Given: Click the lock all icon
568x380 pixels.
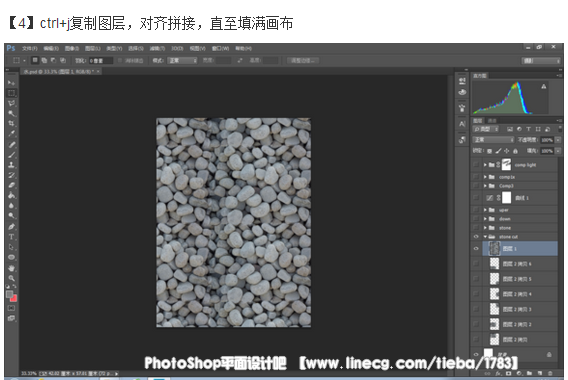Looking at the screenshot, I should pyautogui.click(x=515, y=151).
